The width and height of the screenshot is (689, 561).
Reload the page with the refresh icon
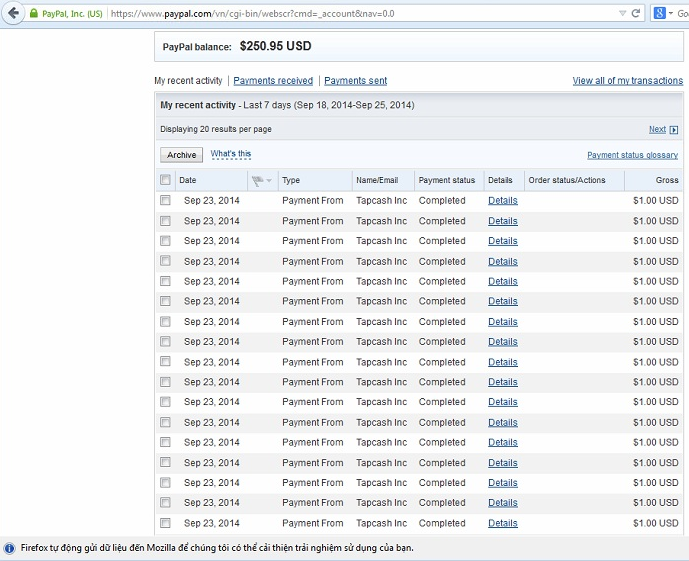[635, 13]
